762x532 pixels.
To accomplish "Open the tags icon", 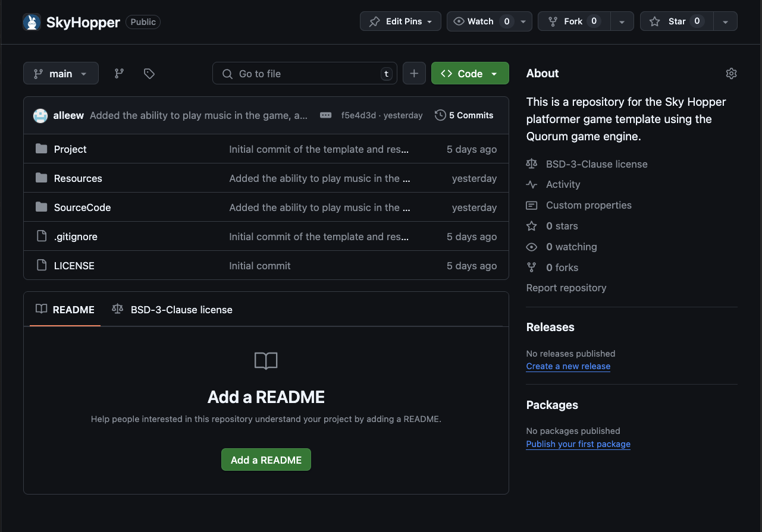I will click(x=149, y=73).
